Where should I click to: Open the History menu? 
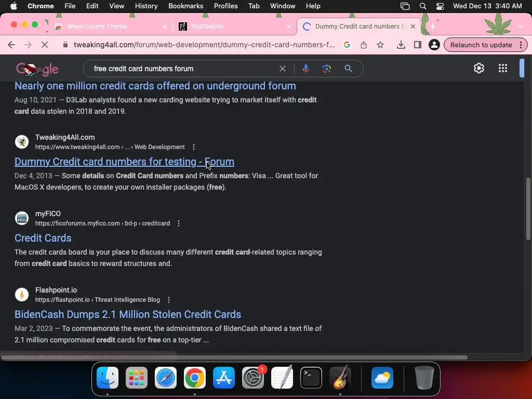click(x=146, y=6)
